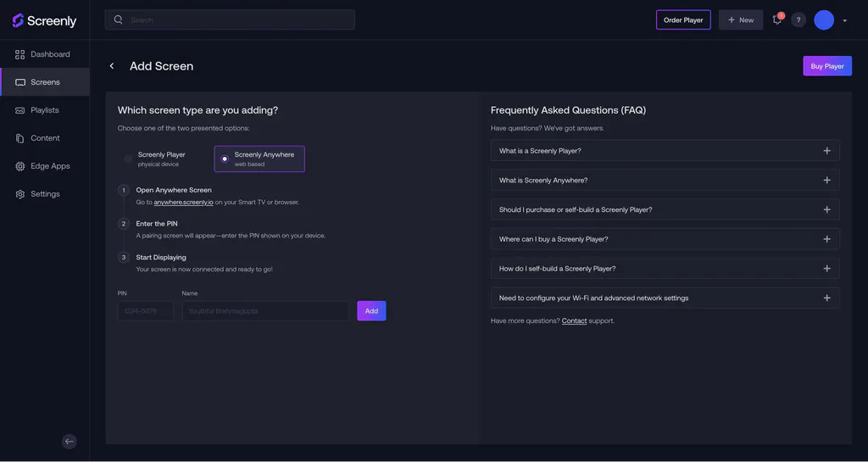Click the Name input field

pos(265,311)
